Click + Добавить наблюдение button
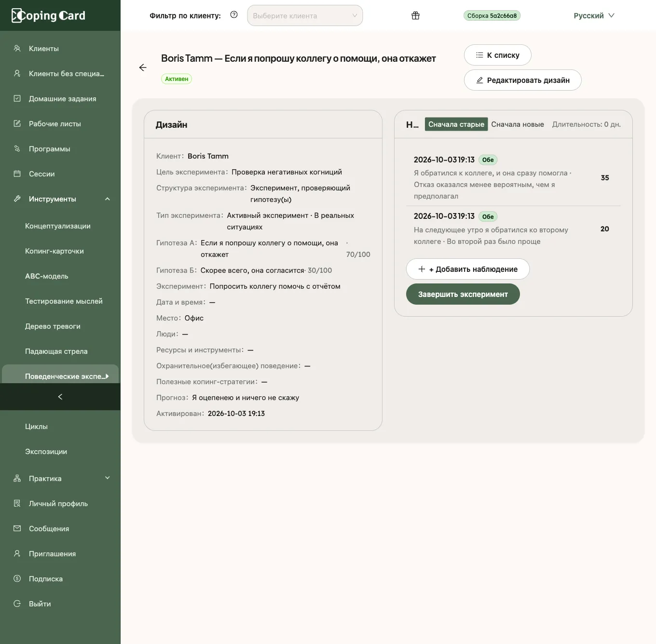The height and width of the screenshot is (644, 656). click(x=468, y=269)
